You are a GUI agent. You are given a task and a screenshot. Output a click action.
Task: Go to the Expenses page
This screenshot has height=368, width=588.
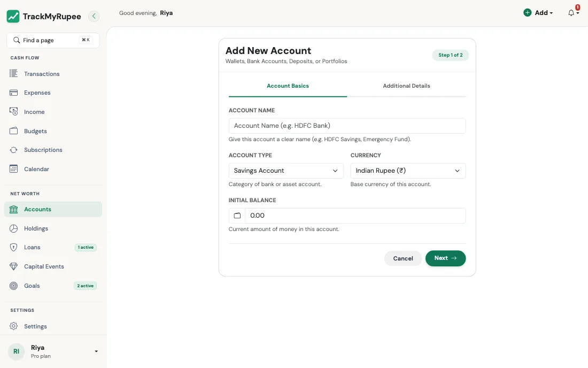[53, 93]
